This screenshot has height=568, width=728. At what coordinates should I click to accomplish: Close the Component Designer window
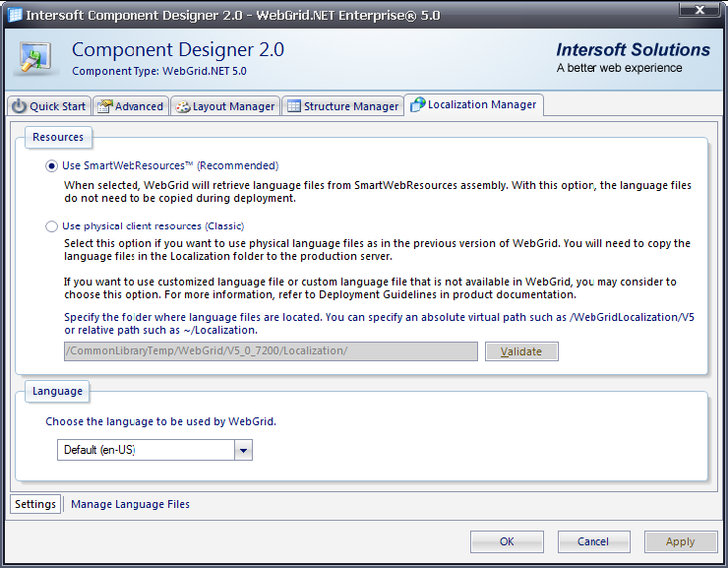pyautogui.click(x=699, y=10)
